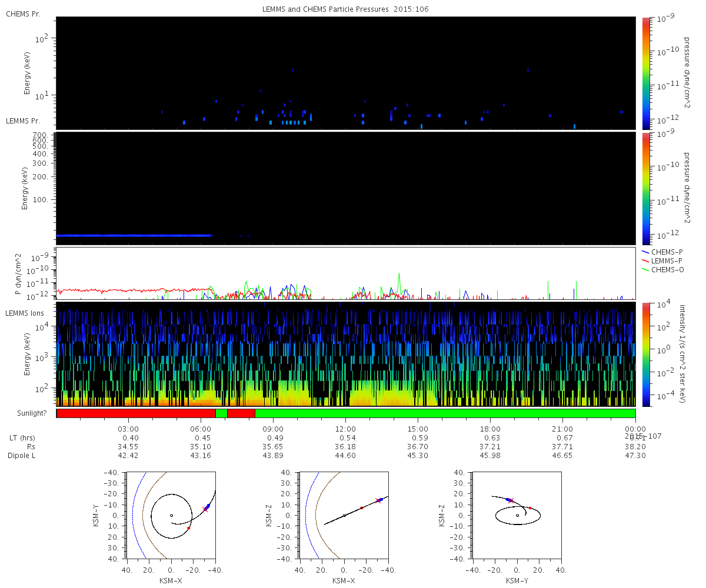Click the red X marker in KSM-Y/KSM-Z orbit plot
The image size is (706, 588).
click(511, 500)
